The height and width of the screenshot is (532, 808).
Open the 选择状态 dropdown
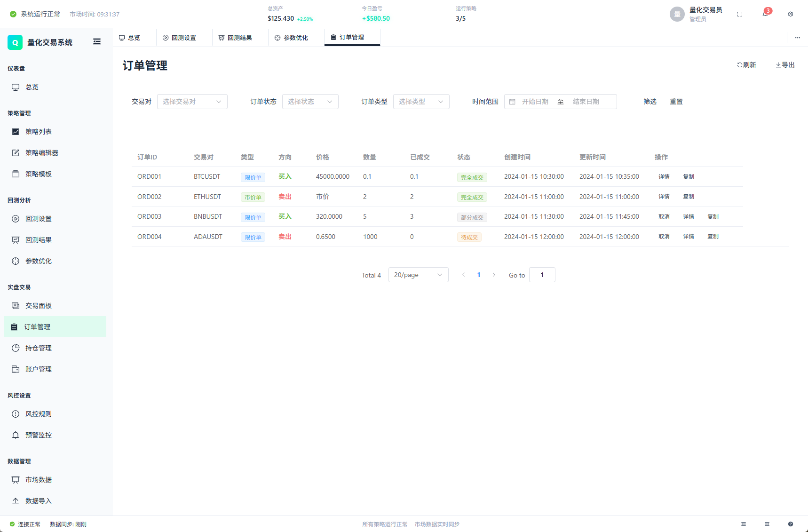(x=310, y=102)
